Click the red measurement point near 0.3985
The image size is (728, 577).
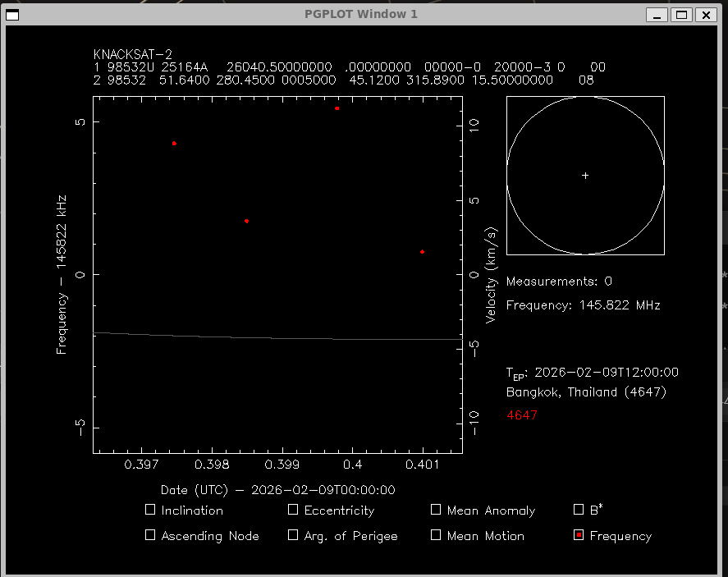click(x=246, y=221)
